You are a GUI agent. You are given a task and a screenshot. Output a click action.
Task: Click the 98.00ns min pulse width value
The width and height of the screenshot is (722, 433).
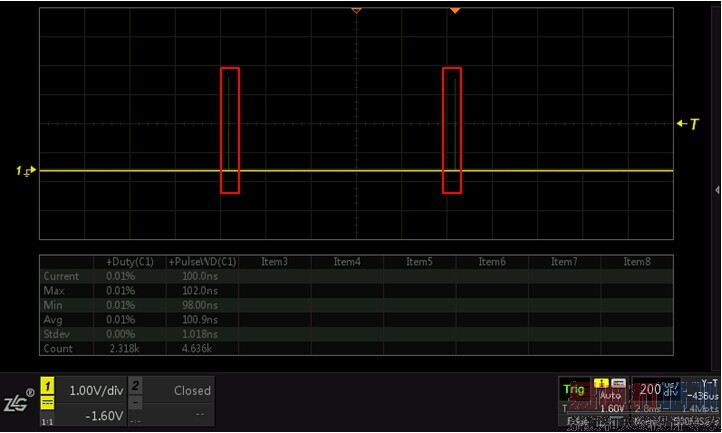click(x=200, y=305)
